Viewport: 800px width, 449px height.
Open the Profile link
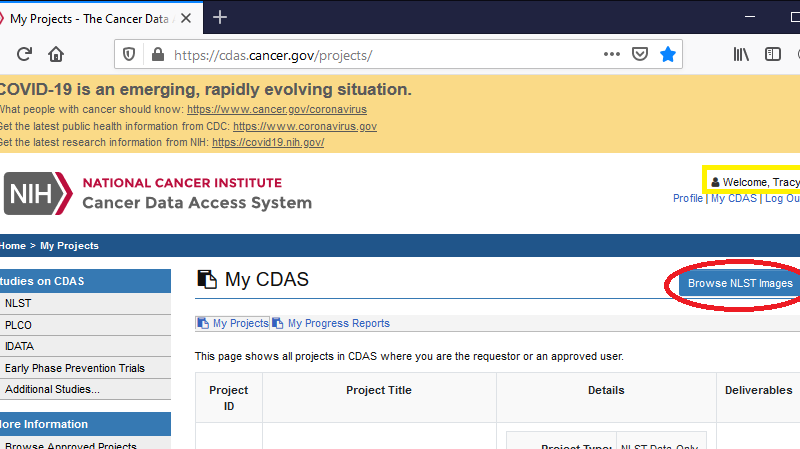point(688,198)
